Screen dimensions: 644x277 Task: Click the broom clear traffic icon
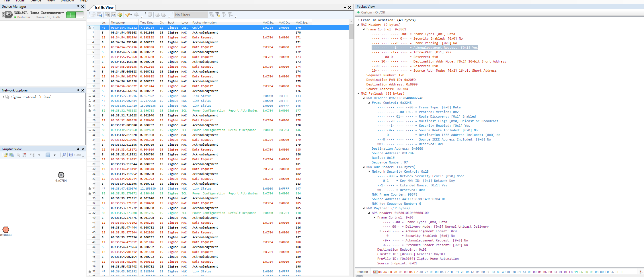[128, 15]
